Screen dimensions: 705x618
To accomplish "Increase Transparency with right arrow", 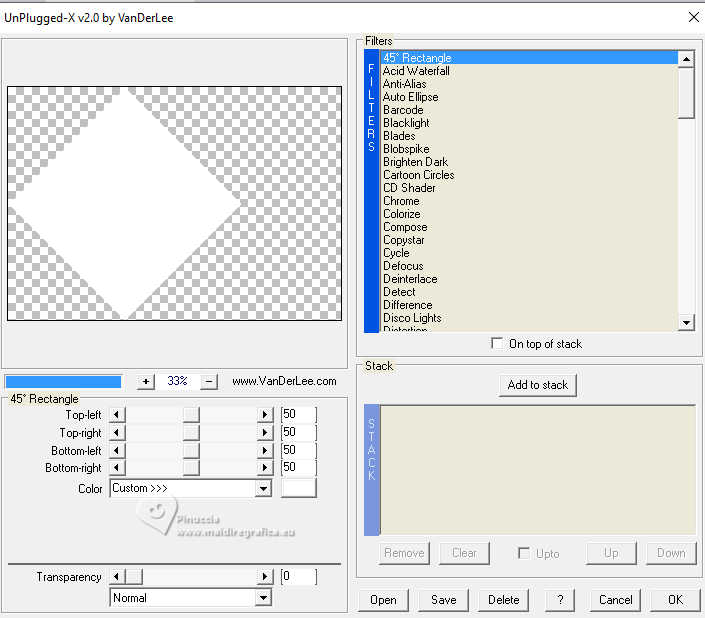I will (x=265, y=577).
